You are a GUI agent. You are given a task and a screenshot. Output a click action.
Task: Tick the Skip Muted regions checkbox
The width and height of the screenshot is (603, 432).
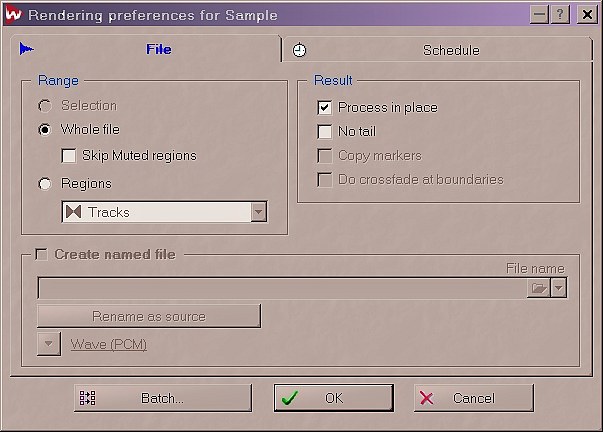69,156
